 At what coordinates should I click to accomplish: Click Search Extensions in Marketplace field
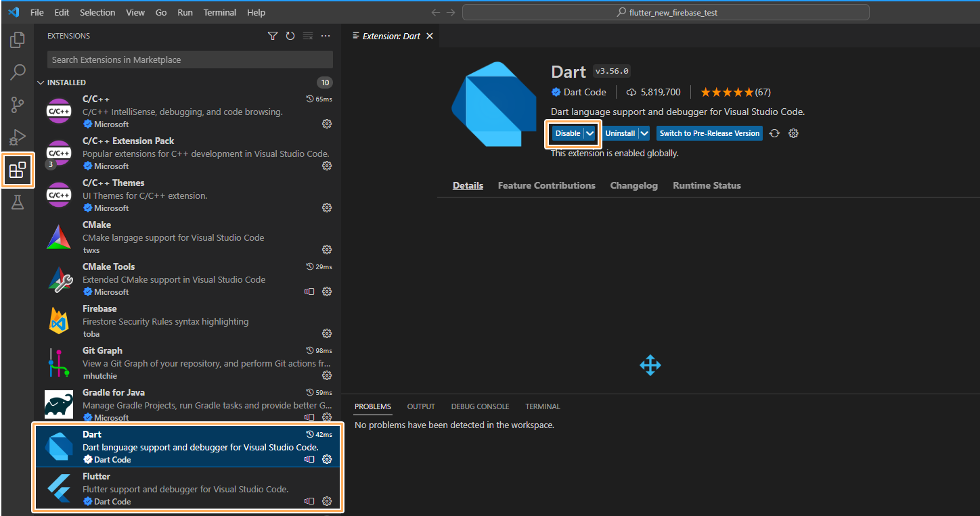click(190, 60)
